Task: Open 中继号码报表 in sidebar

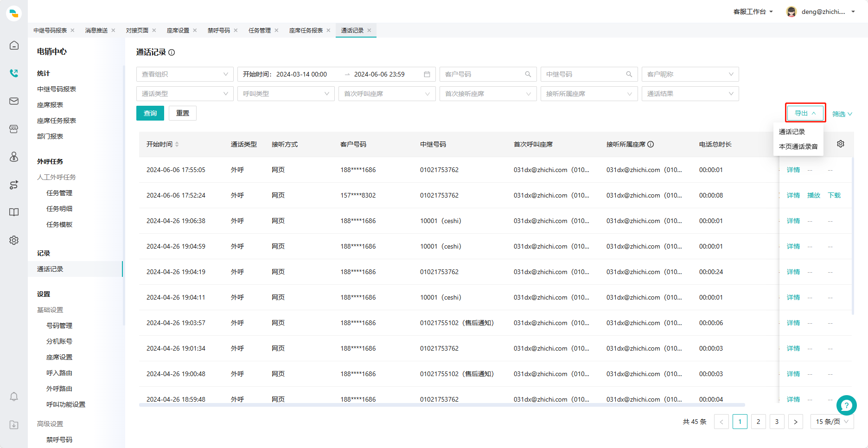Action: click(x=57, y=89)
